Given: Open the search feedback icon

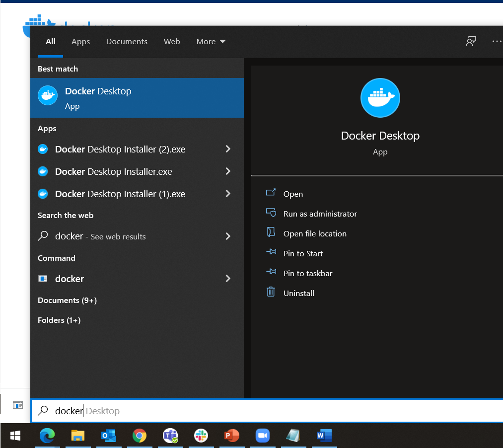Looking at the screenshot, I should [x=471, y=41].
